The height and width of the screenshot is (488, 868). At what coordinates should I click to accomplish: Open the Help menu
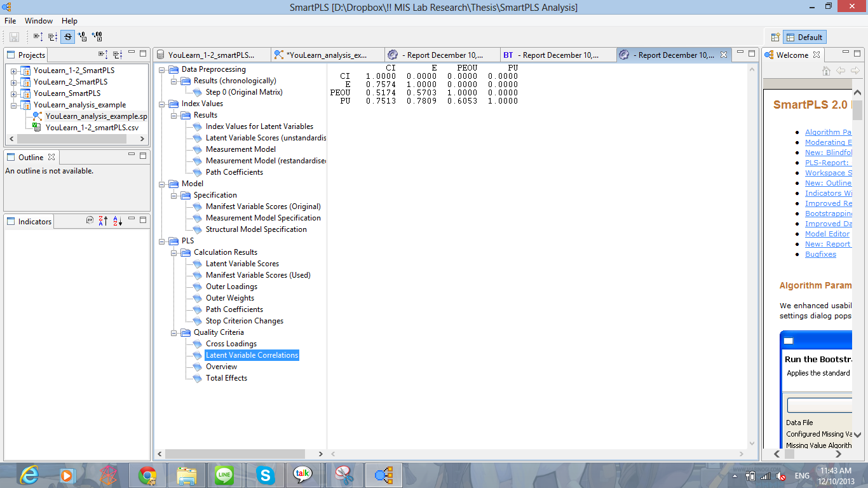pyautogui.click(x=69, y=21)
